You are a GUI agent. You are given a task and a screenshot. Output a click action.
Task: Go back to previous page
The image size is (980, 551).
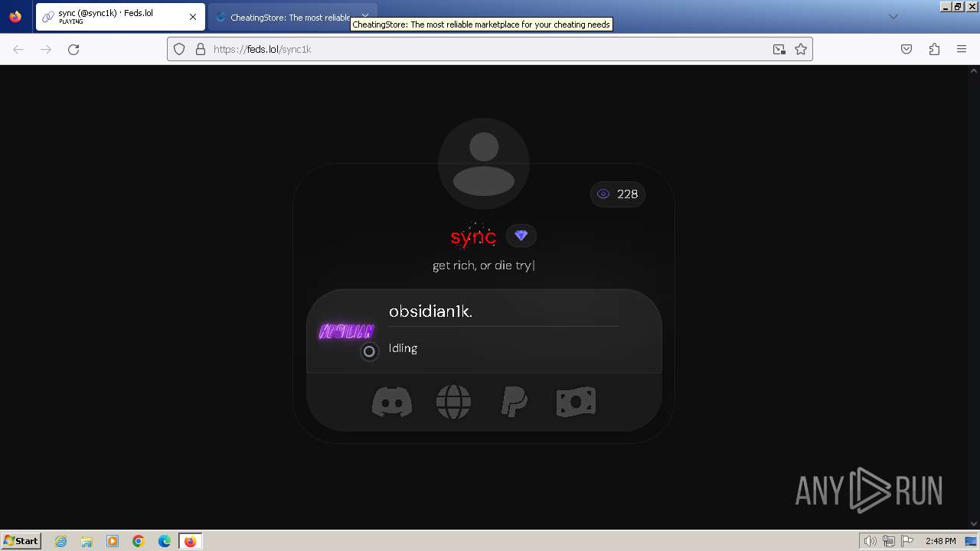pos(18,49)
